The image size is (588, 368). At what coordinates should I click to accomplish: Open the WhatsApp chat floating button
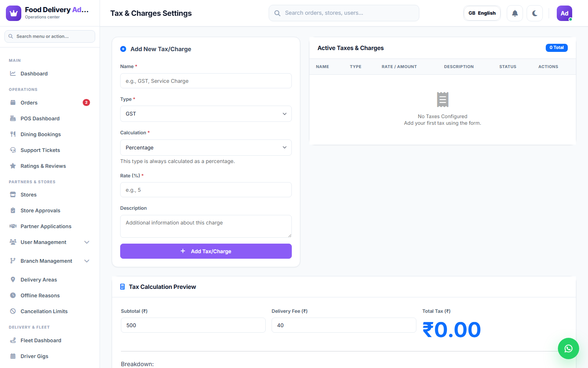[569, 348]
